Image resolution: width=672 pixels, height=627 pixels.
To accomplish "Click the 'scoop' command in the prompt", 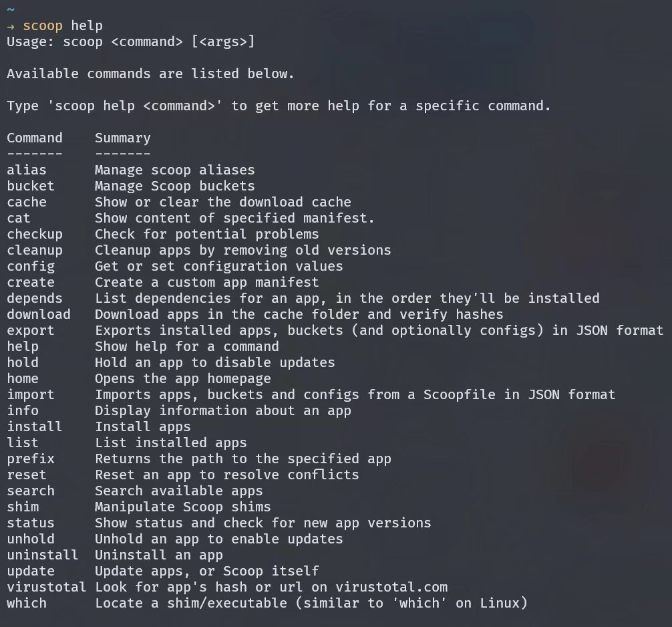I will [x=43, y=26].
